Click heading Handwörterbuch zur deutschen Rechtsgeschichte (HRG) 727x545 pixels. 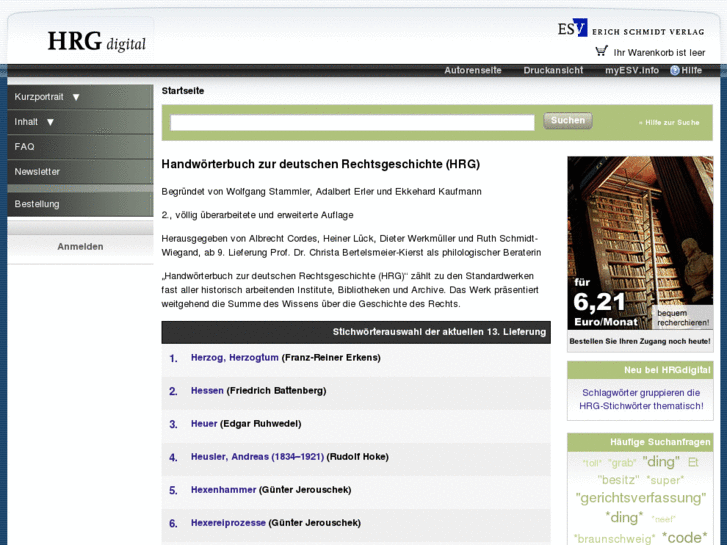(x=320, y=164)
